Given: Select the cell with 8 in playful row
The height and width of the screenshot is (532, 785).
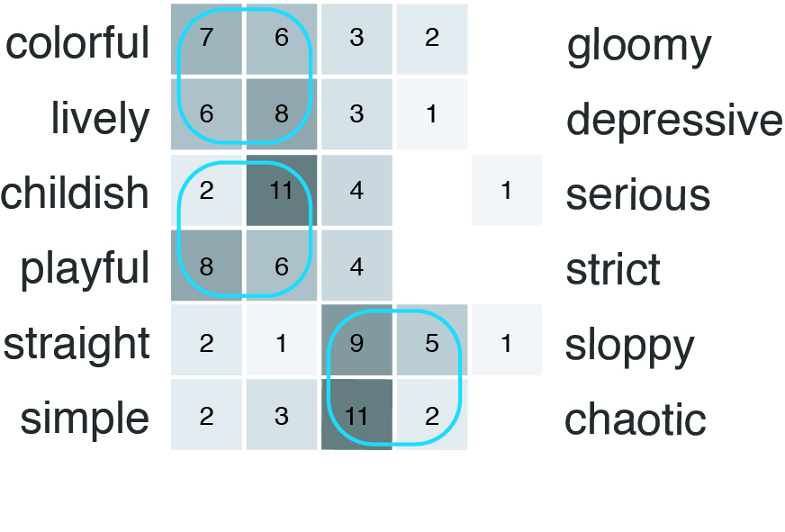Looking at the screenshot, I should click(x=207, y=266).
